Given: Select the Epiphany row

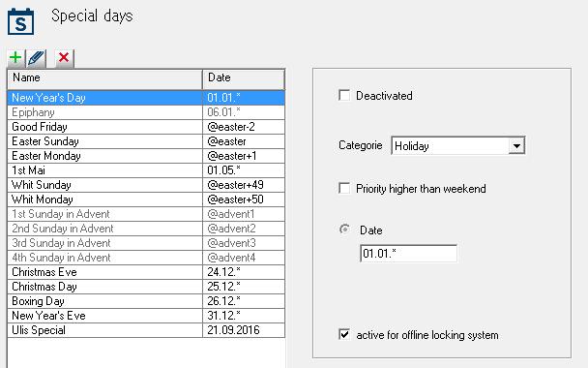Looking at the screenshot, I should coord(146,112).
